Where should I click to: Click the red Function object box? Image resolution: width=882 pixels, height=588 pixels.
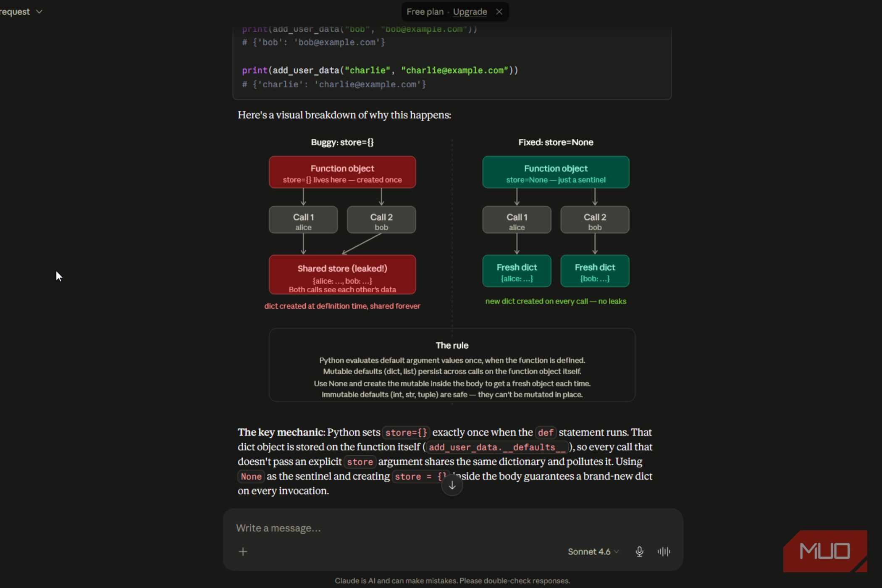342,172
